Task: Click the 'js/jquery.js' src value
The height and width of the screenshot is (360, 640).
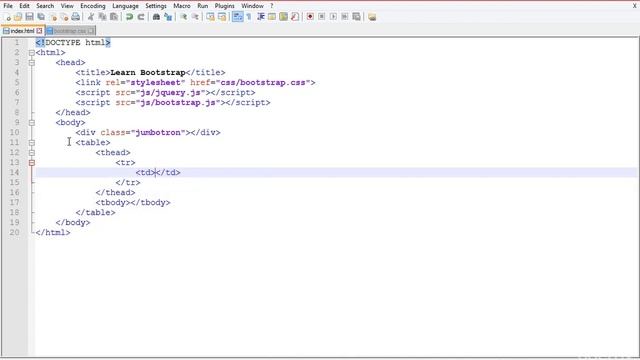Action: (x=170, y=93)
